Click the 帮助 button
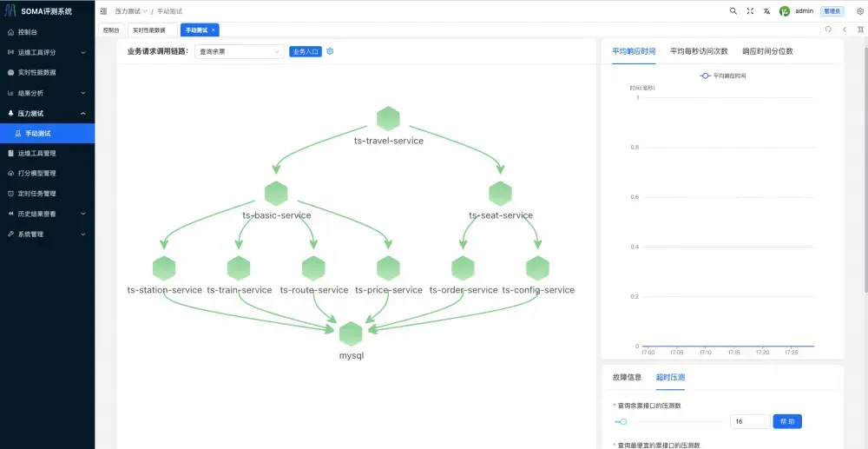868x449 pixels. point(787,421)
